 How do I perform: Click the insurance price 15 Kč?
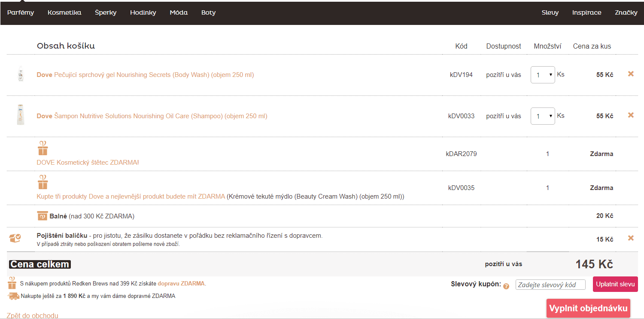click(605, 239)
